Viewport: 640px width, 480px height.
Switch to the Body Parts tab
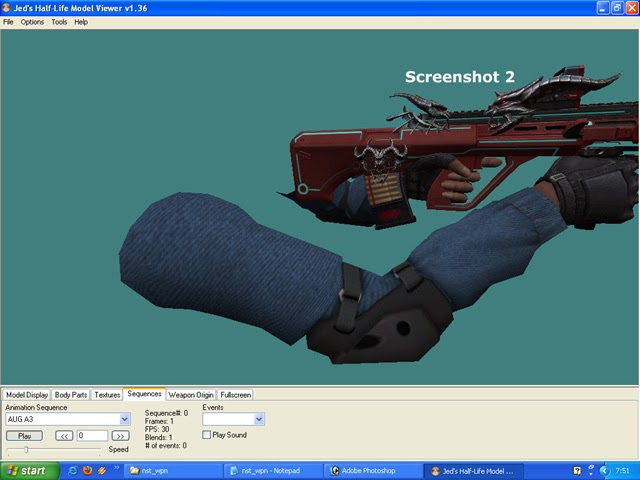coord(71,395)
